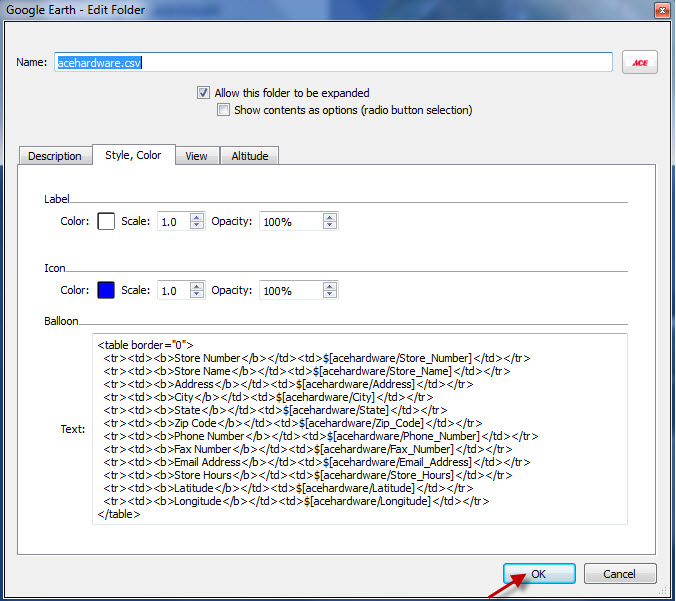Click Cancel to discard changes

[x=620, y=574]
